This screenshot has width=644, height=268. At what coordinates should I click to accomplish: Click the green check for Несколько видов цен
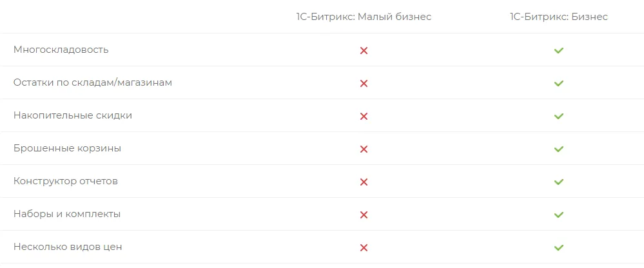559,247
